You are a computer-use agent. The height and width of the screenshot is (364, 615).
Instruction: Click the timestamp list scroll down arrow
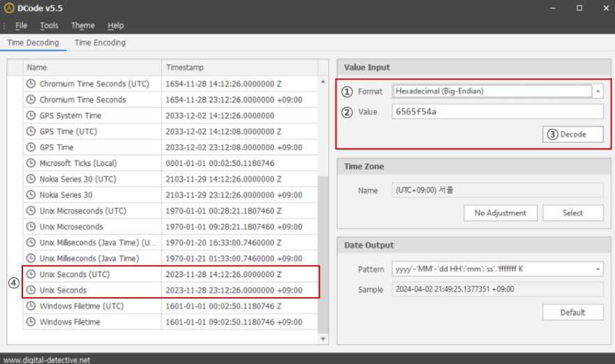click(x=323, y=339)
